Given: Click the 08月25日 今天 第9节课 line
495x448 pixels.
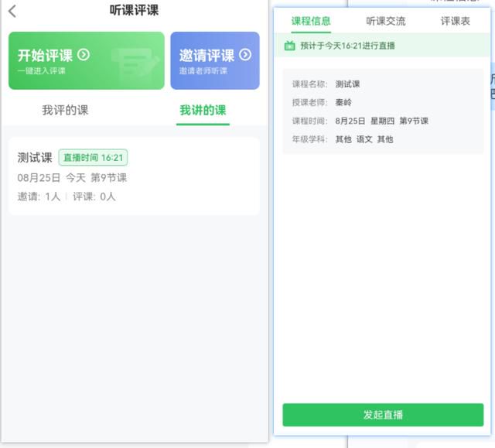Looking at the screenshot, I should (72, 178).
